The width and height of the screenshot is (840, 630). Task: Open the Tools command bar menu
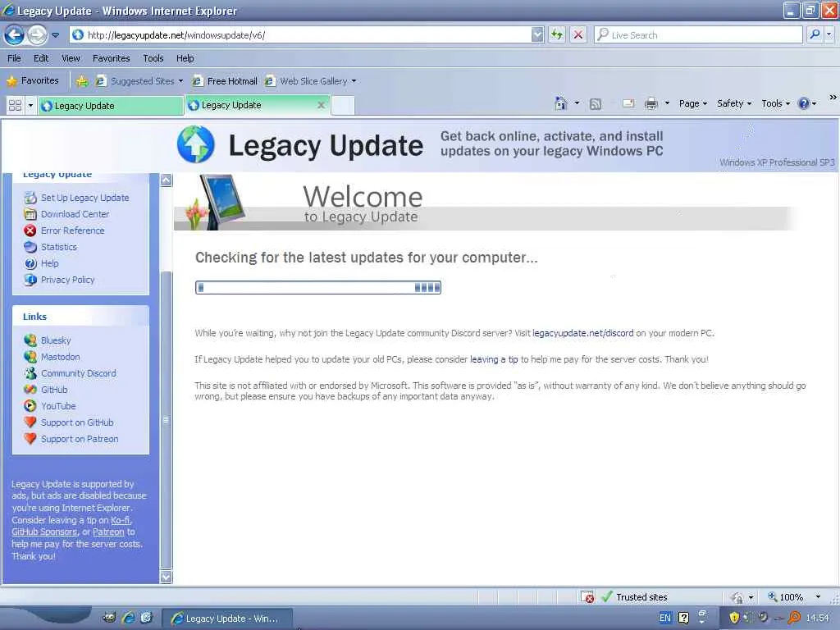775,103
